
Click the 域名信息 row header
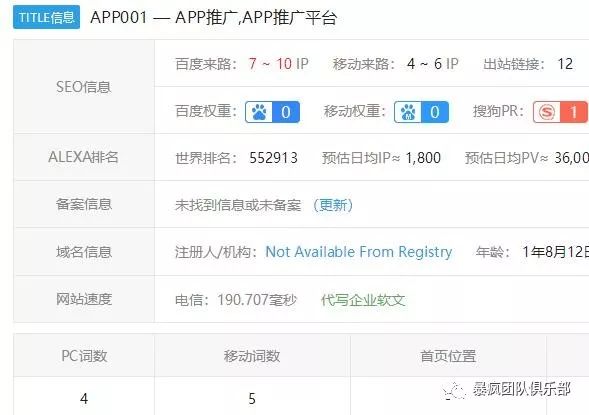tap(84, 252)
